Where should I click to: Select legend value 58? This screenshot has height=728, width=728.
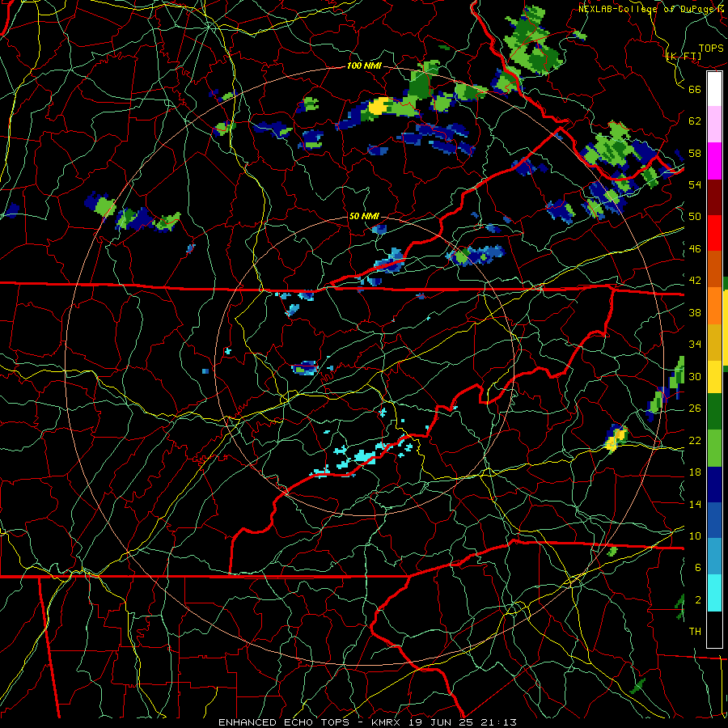pyautogui.click(x=695, y=153)
